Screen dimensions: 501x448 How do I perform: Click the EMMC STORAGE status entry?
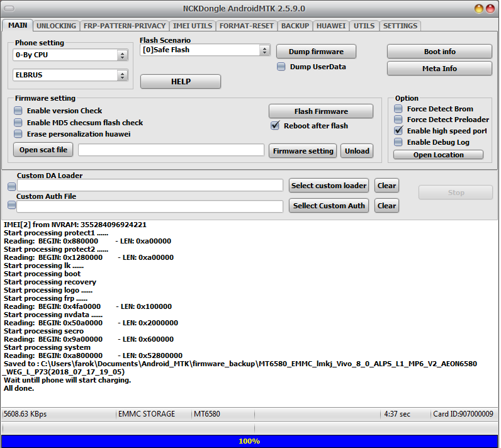point(147,414)
